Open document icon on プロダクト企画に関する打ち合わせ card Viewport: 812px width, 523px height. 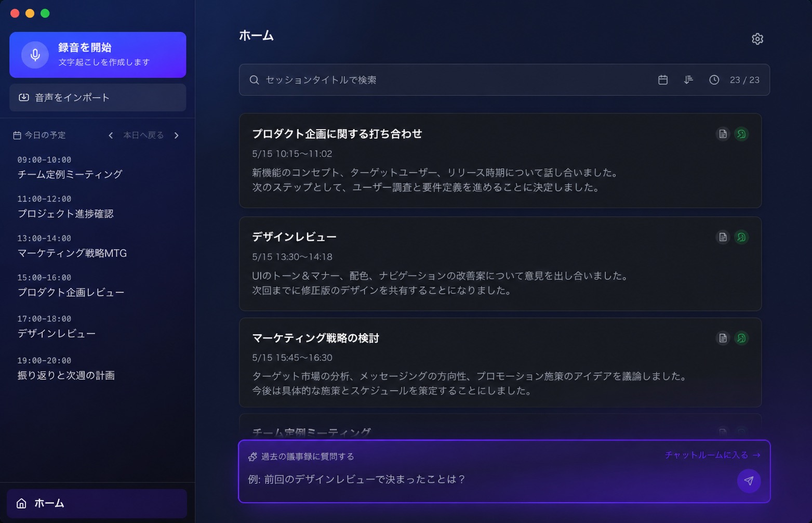(723, 134)
